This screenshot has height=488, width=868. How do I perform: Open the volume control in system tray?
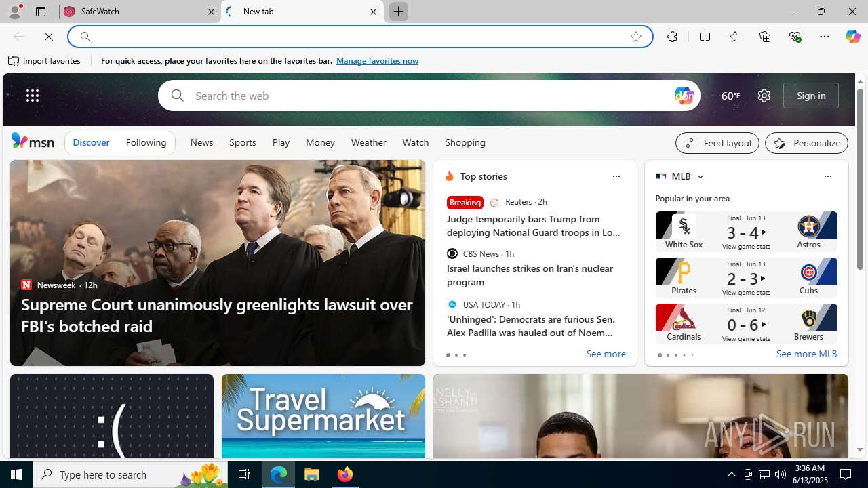(x=781, y=474)
